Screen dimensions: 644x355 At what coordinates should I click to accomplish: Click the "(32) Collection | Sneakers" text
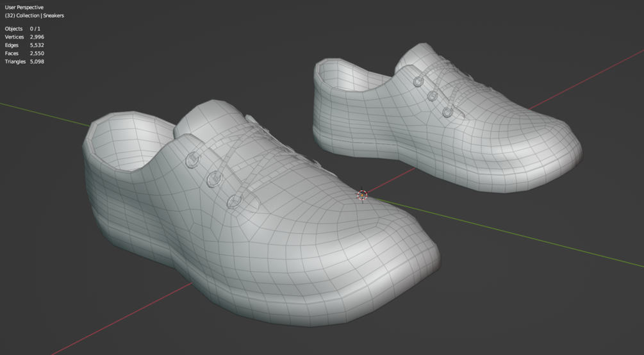35,15
